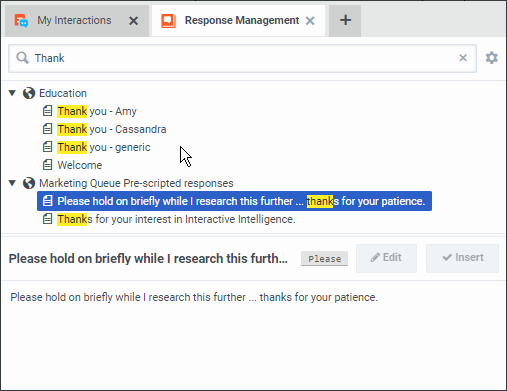Open the response management settings gear
507x391 pixels.
coord(492,58)
